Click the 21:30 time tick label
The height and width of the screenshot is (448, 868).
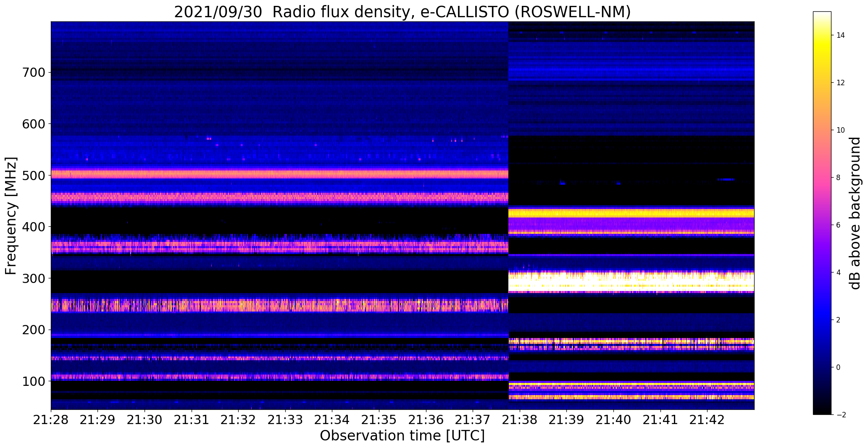tap(145, 420)
